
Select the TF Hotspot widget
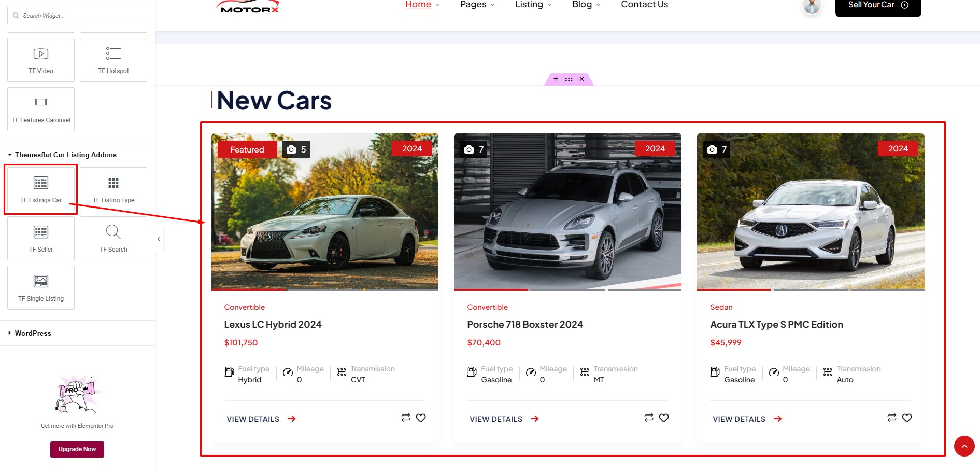coord(113,60)
